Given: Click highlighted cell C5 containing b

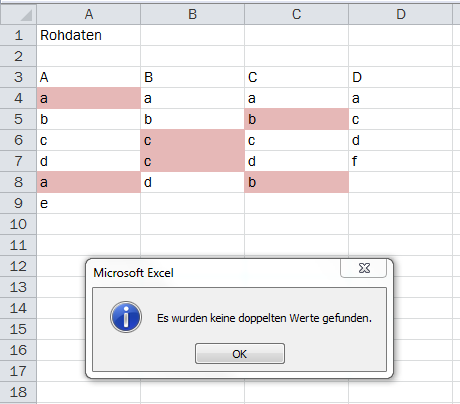Looking at the screenshot, I should pos(297,119).
